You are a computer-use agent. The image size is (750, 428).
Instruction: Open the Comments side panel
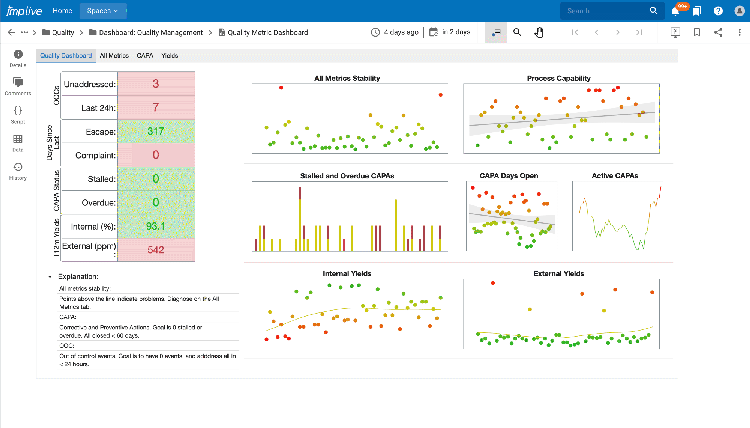[x=18, y=86]
